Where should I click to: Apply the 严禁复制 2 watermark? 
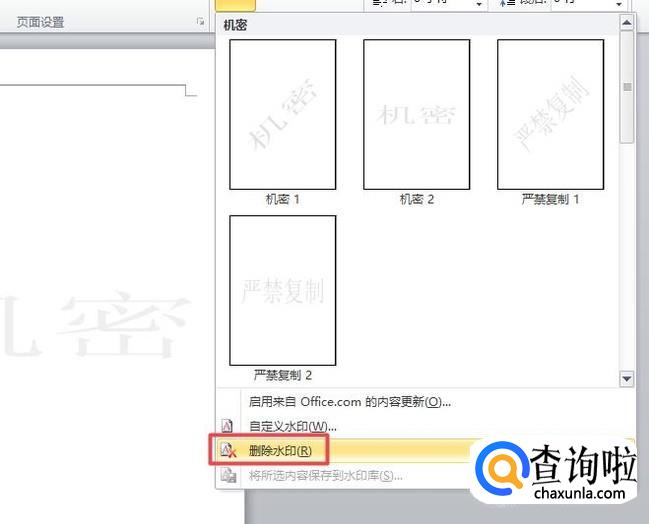pos(282,290)
